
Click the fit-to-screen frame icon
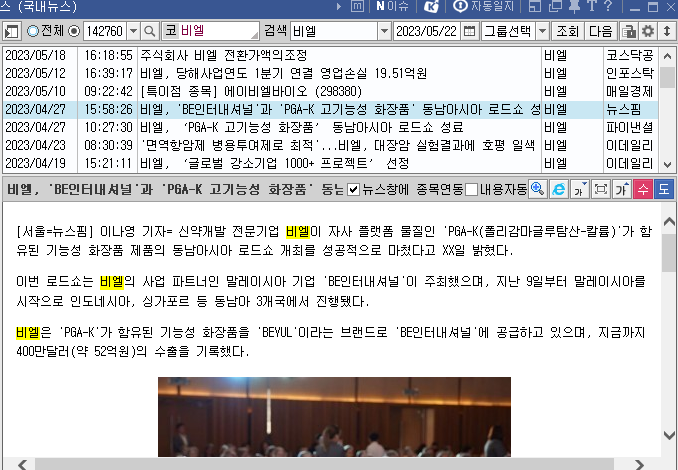tap(601, 189)
